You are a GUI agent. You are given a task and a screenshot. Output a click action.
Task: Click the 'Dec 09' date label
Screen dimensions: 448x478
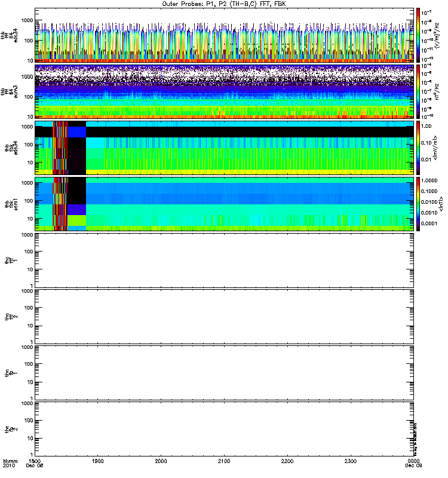413,466
